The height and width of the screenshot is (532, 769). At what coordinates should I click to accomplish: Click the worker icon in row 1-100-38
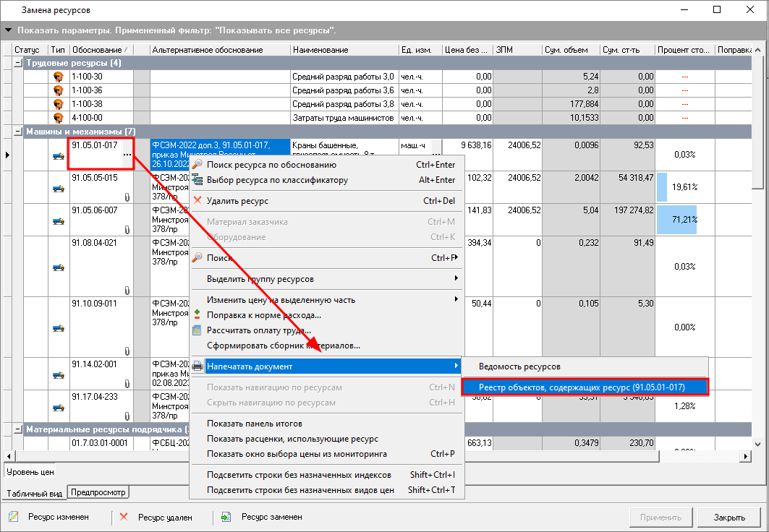tap(59, 104)
